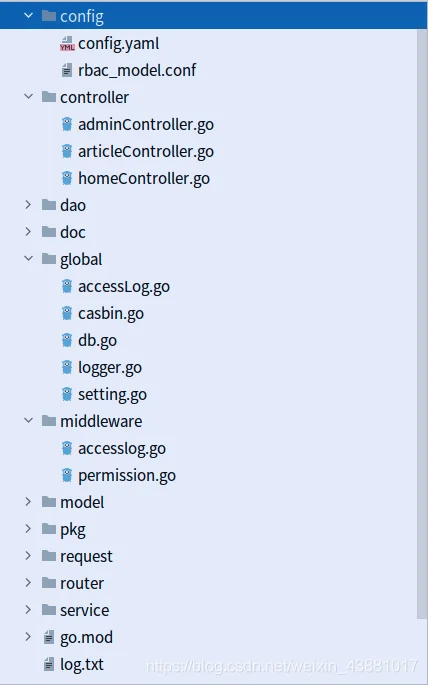Click the text file icon beside log.txt
Viewport: 428px width, 685px height.
(49, 664)
